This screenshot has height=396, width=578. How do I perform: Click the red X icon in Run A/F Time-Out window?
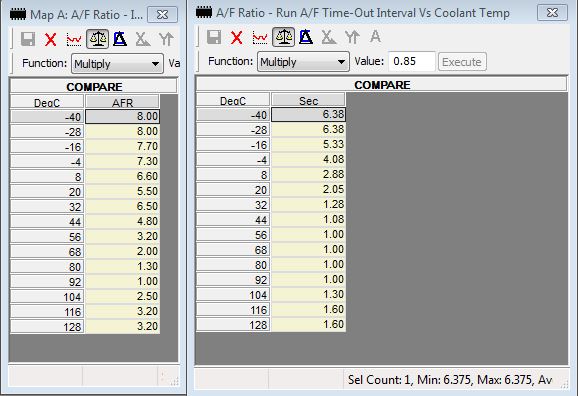point(237,37)
